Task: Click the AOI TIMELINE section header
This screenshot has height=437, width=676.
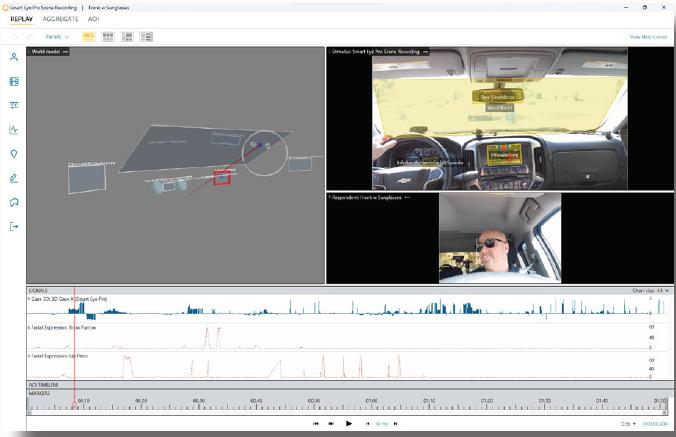Action: [350, 385]
